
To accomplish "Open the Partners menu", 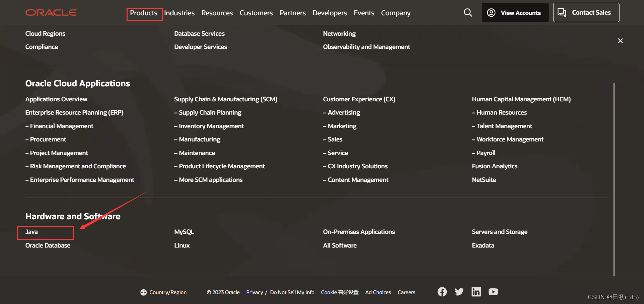I will pyautogui.click(x=293, y=13).
